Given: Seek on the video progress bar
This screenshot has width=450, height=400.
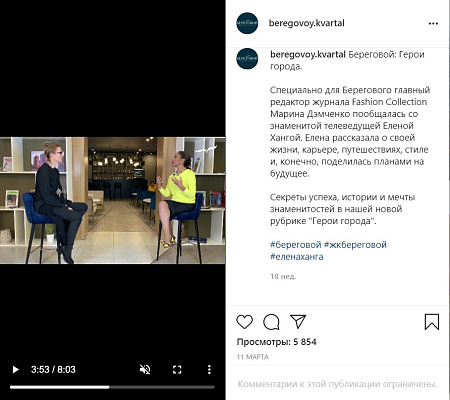Looking at the screenshot, I should tap(112, 387).
